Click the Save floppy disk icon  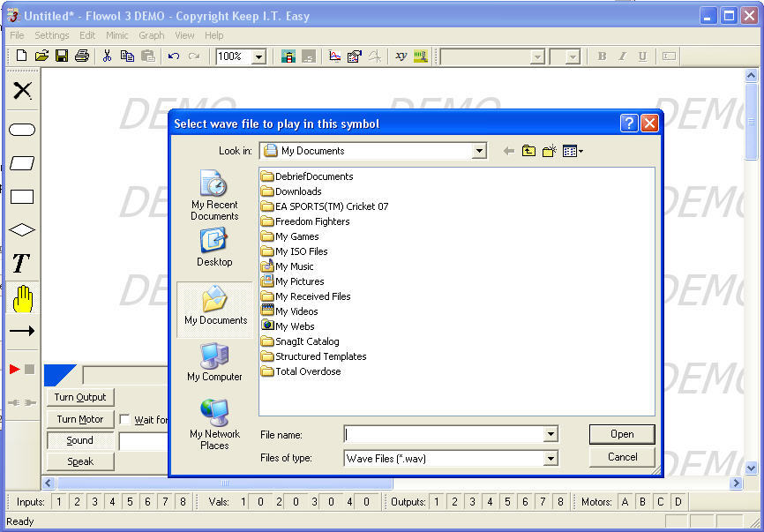click(62, 56)
